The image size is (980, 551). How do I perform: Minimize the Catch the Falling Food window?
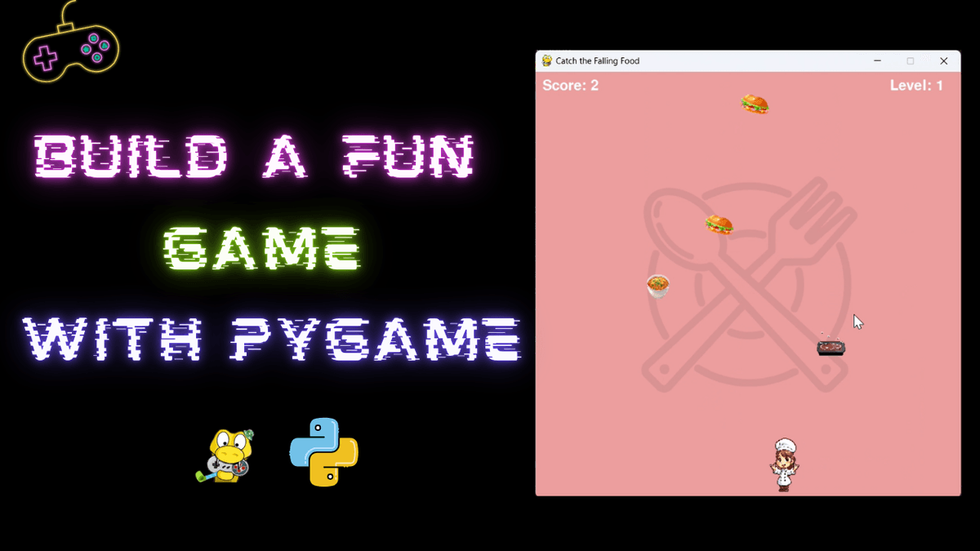click(877, 61)
